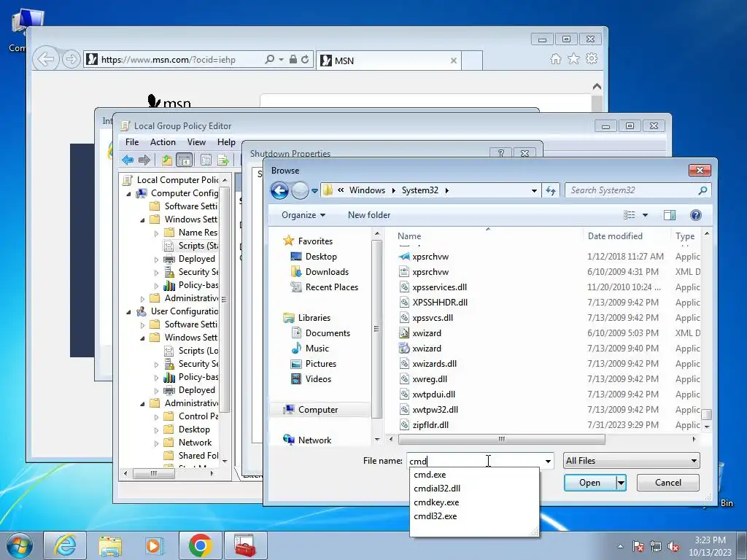Select Documents library

point(328,333)
